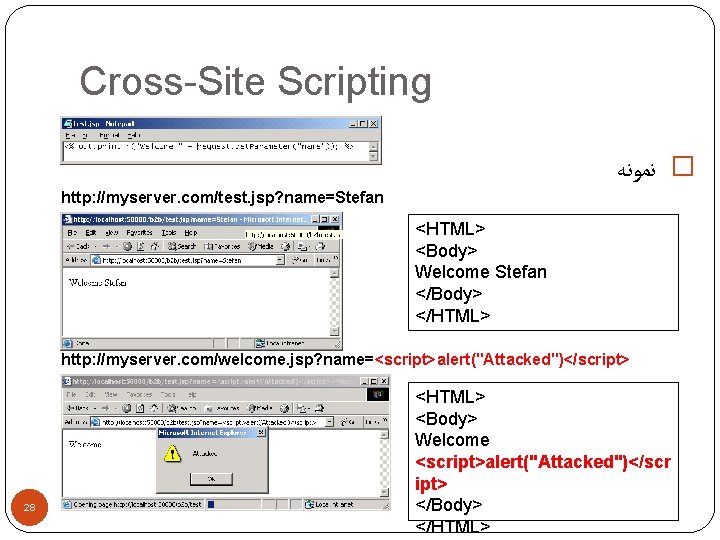Viewport: 720px width, 540px height.
Task: Open File menu in Stefan browser window
Action: pyautogui.click(x=72, y=233)
